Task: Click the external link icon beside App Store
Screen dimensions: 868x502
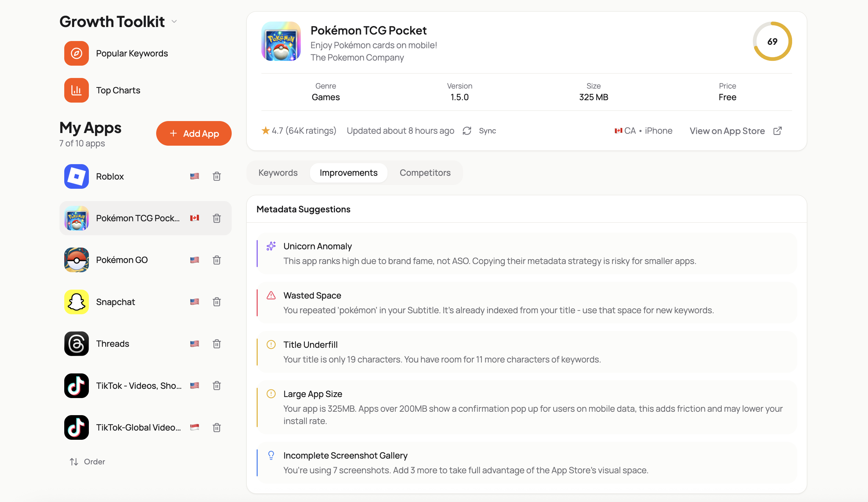Action: (x=777, y=131)
